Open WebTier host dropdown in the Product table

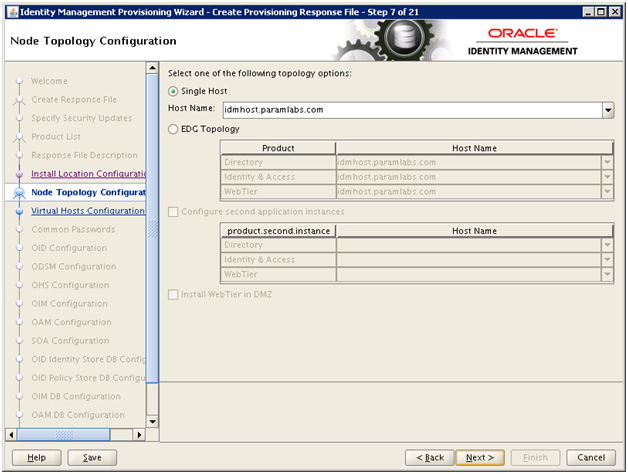pos(607,192)
